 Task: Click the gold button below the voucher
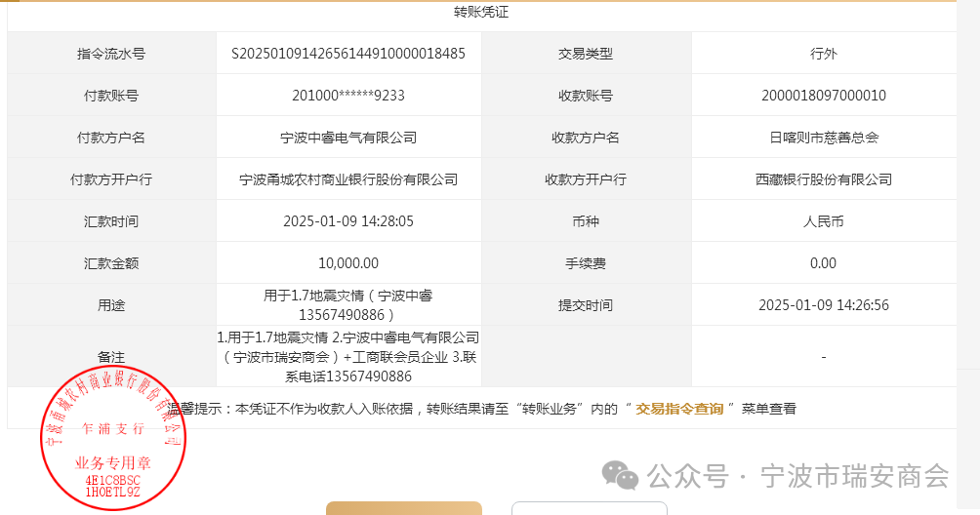click(404, 508)
